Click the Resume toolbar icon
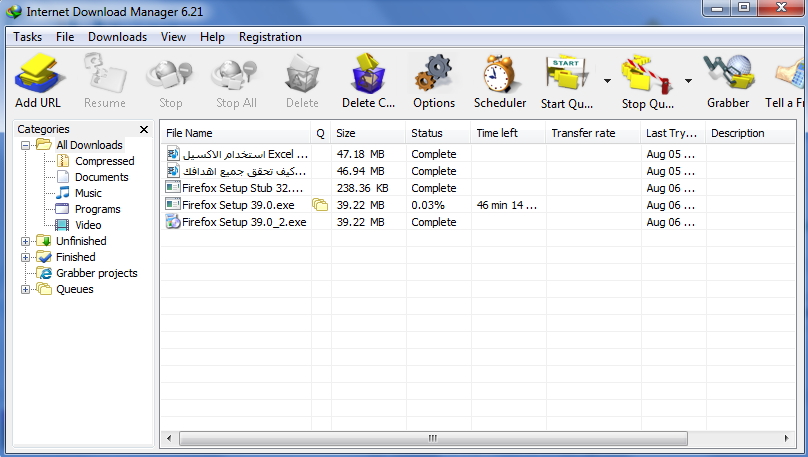Image resolution: width=808 pixels, height=457 pixels. 105,75
